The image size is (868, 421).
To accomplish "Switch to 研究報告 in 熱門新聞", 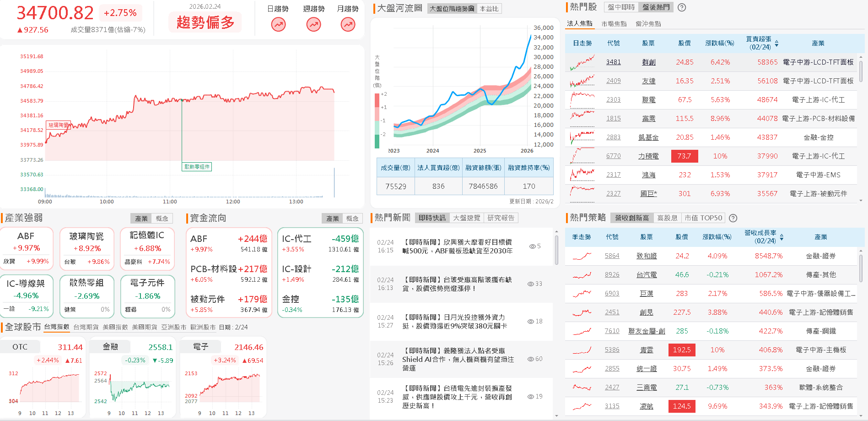I will pyautogui.click(x=501, y=218).
